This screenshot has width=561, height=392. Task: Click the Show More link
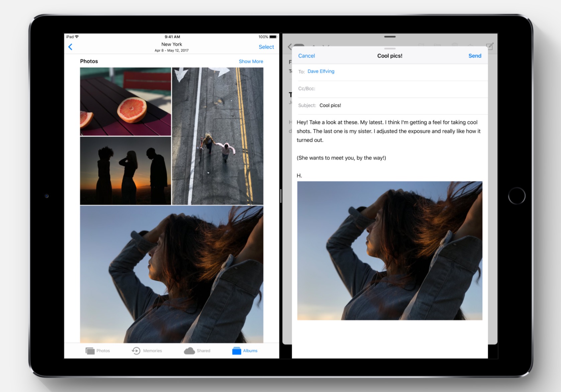click(251, 61)
